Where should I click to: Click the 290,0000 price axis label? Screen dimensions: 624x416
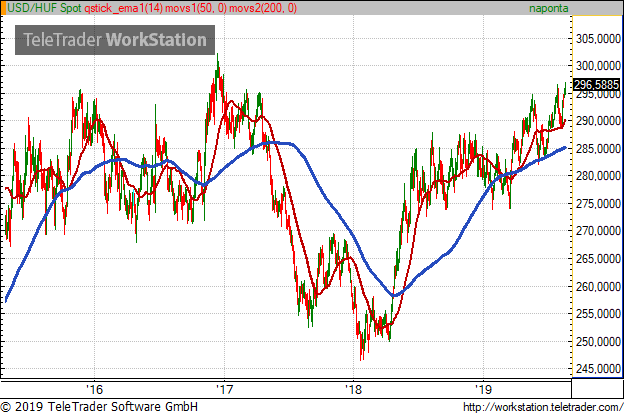598,121
